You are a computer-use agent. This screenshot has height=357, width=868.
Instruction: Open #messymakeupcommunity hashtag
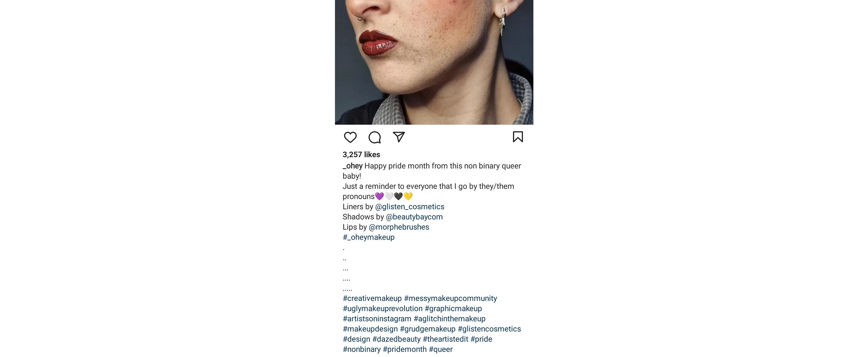[x=450, y=299]
